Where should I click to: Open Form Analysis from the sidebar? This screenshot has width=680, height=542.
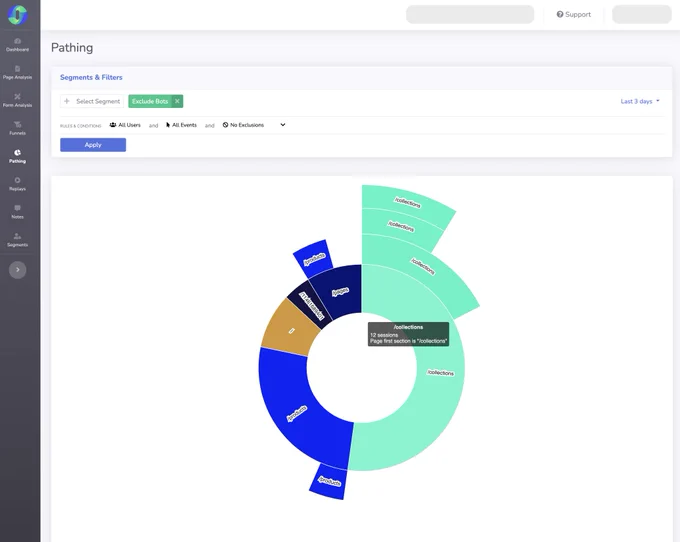(x=17, y=100)
